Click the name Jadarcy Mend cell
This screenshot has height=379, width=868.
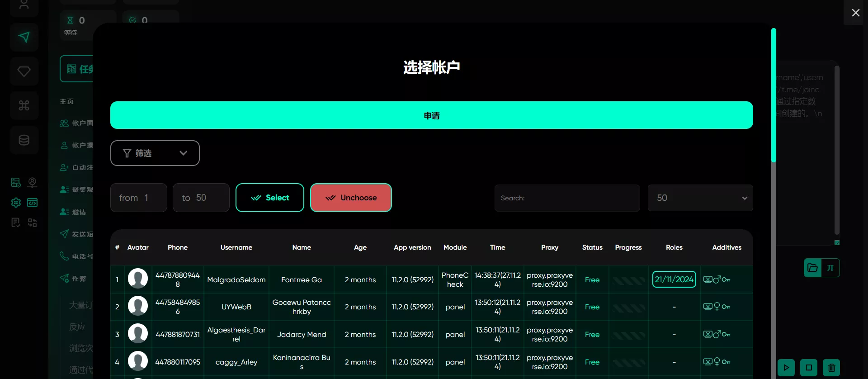coord(302,335)
